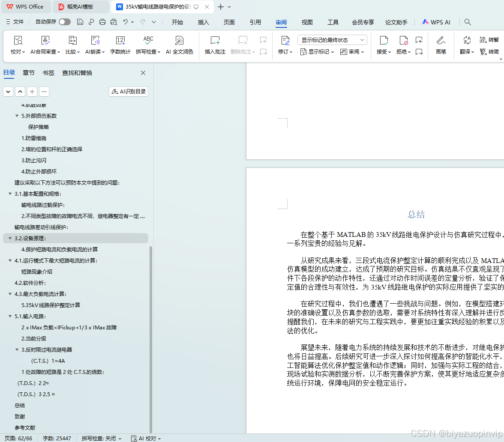The height and width of the screenshot is (442, 504).
Task: Demote heading with minus button
Action: tap(44, 92)
